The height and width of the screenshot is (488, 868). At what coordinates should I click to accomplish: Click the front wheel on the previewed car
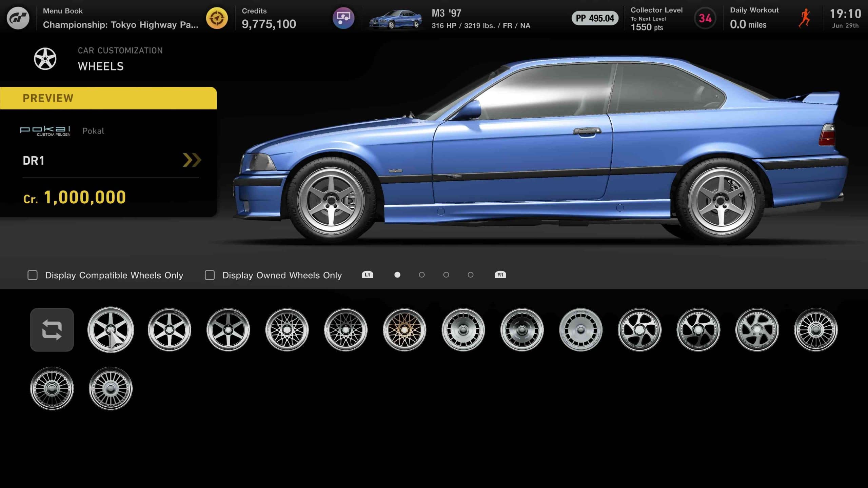[331, 201]
